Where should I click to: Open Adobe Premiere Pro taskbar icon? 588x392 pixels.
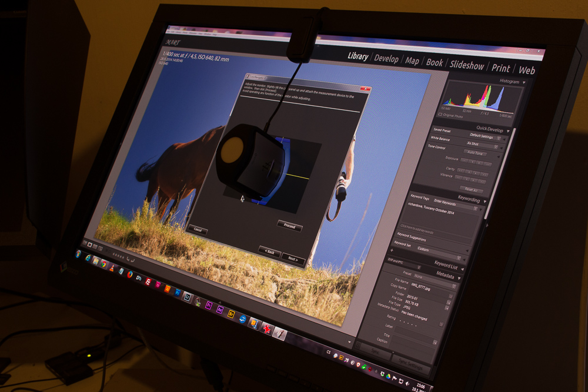pyautogui.click(x=209, y=306)
